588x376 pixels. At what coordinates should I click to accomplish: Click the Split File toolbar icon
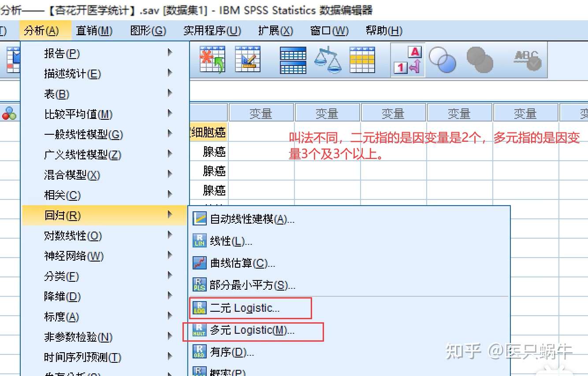click(x=293, y=60)
